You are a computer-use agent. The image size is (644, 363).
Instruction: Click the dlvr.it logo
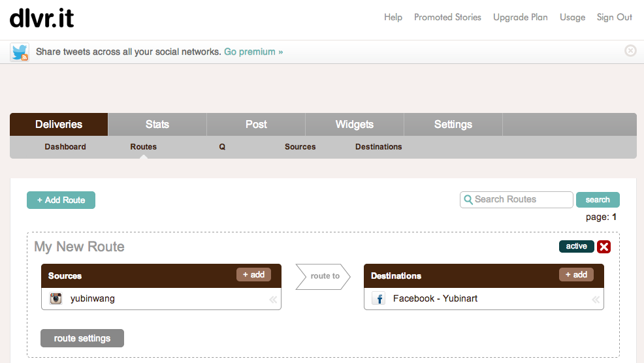click(x=42, y=18)
